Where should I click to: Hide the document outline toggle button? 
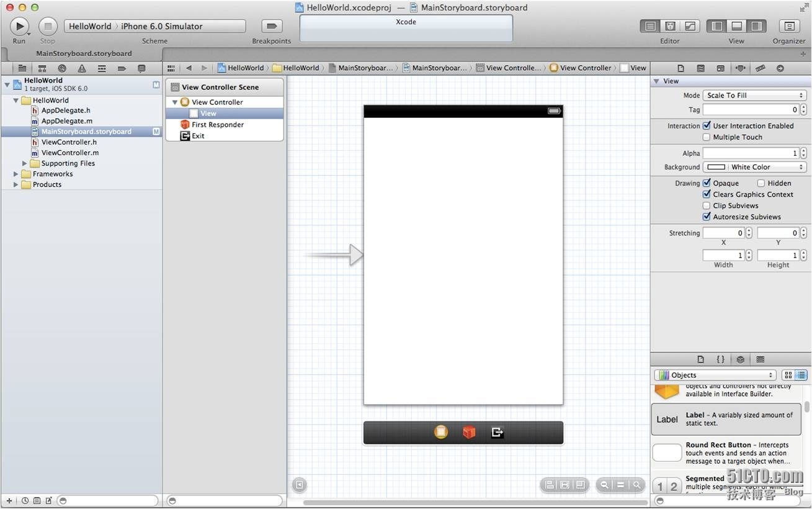tap(299, 485)
